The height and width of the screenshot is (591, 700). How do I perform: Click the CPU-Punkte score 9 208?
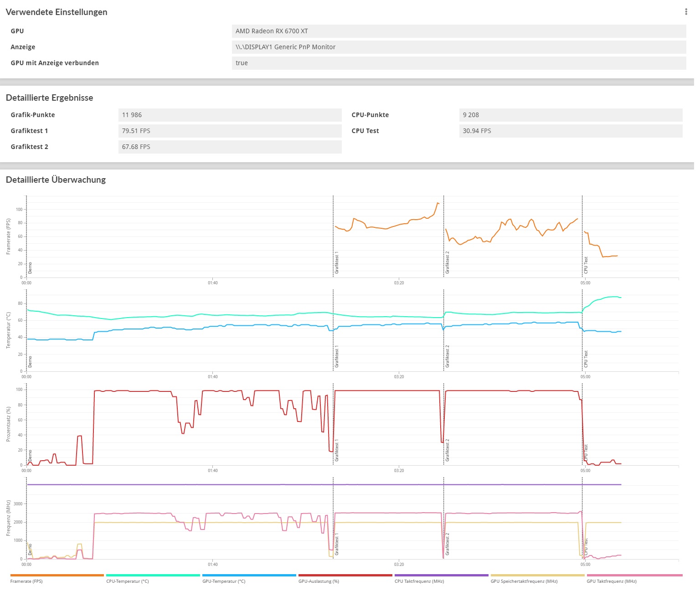click(x=571, y=115)
